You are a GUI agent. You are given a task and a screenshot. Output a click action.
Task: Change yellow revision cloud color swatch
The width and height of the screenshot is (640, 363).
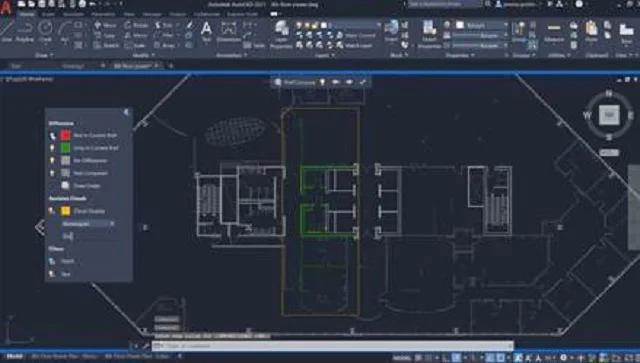65,211
